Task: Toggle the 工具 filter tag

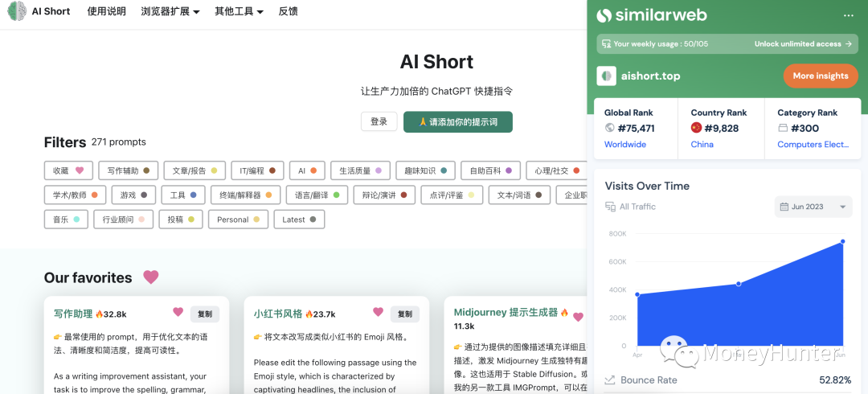Action: pos(183,195)
